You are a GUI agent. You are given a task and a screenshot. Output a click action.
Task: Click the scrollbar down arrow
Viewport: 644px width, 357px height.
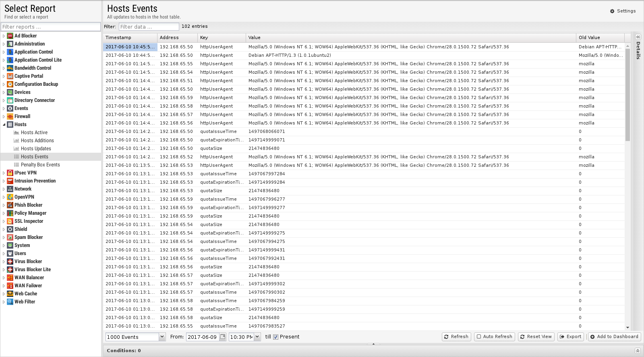pos(627,328)
